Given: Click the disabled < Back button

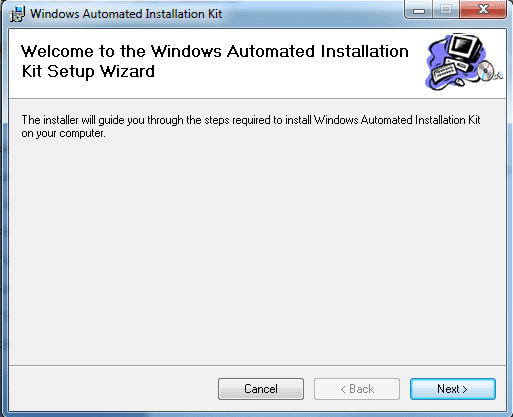Looking at the screenshot, I should 357,389.
